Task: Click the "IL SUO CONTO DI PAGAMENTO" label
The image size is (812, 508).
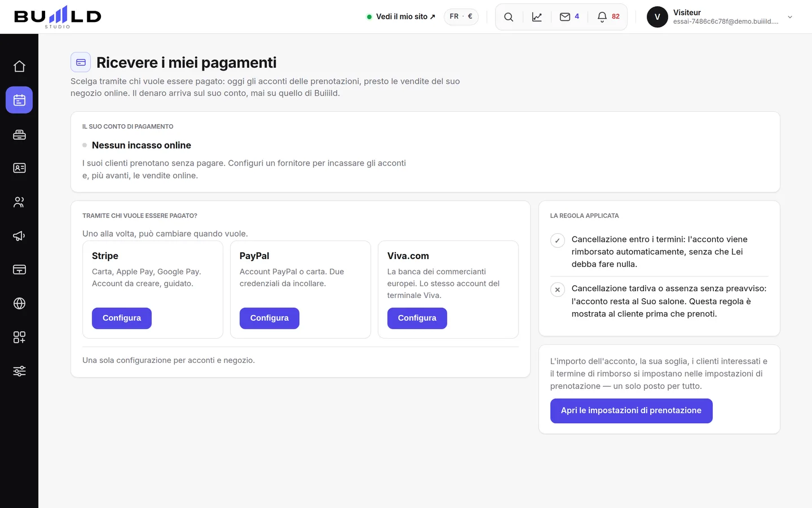Action: (128, 126)
